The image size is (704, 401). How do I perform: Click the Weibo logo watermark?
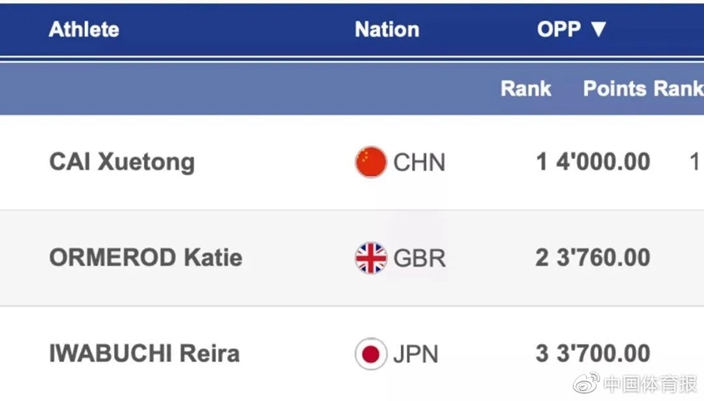click(x=586, y=383)
